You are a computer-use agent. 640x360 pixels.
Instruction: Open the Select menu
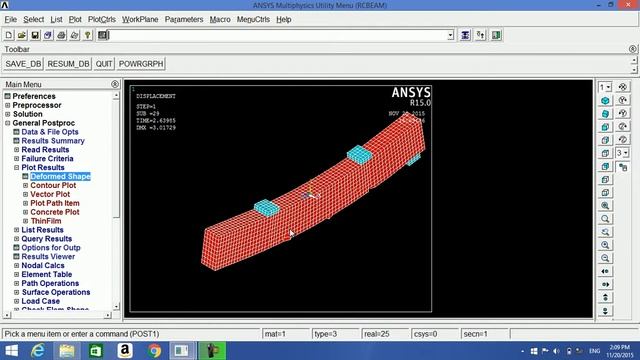[33, 20]
